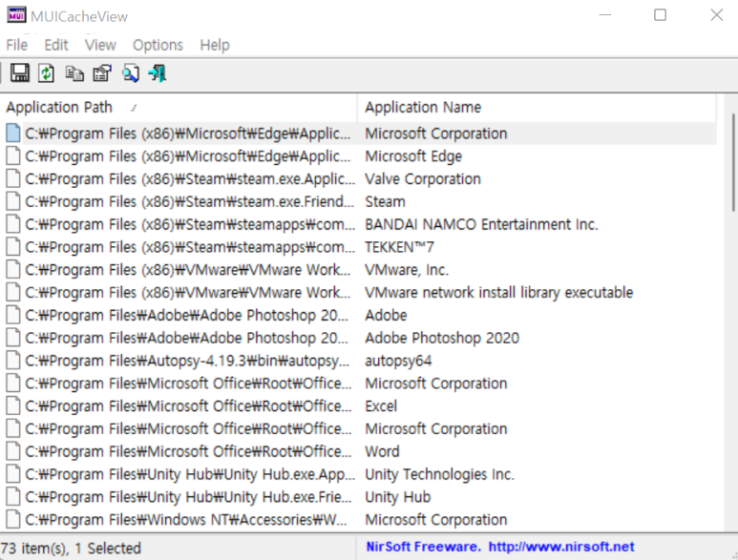Select the TEKKEN™7 cell
This screenshot has width=738, height=560.
coord(400,247)
